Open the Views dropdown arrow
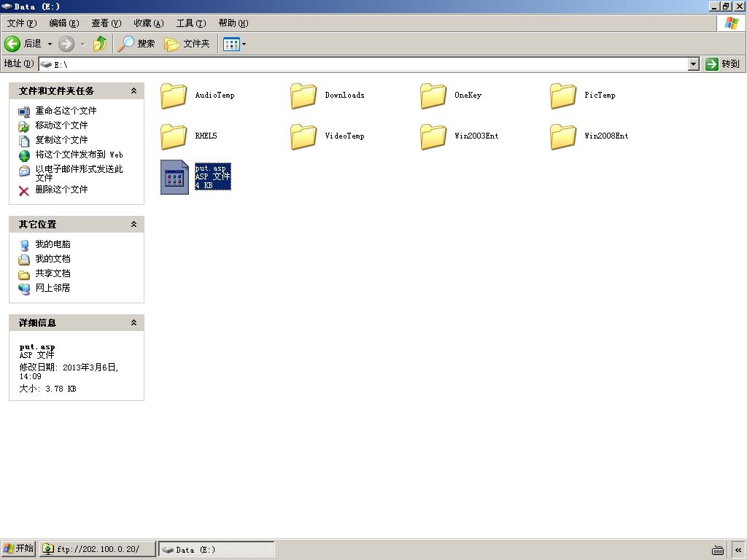Screen dimensions: 747x560 click(x=244, y=44)
